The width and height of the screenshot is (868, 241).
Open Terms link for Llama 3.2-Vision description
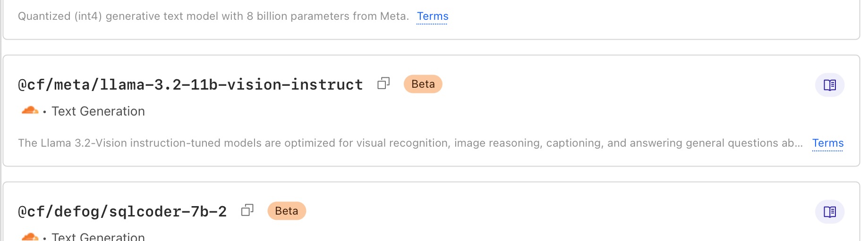[x=827, y=143]
